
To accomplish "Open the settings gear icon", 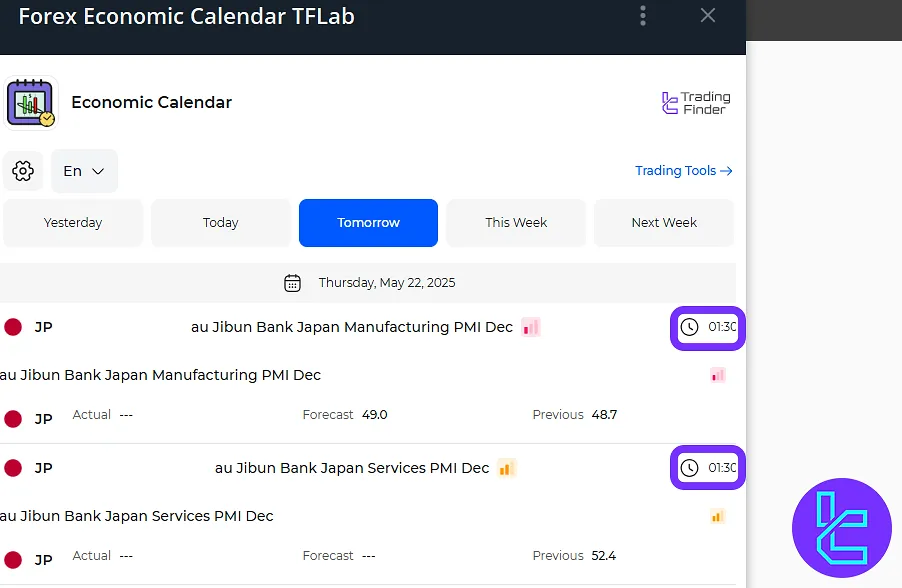I will (x=23, y=171).
